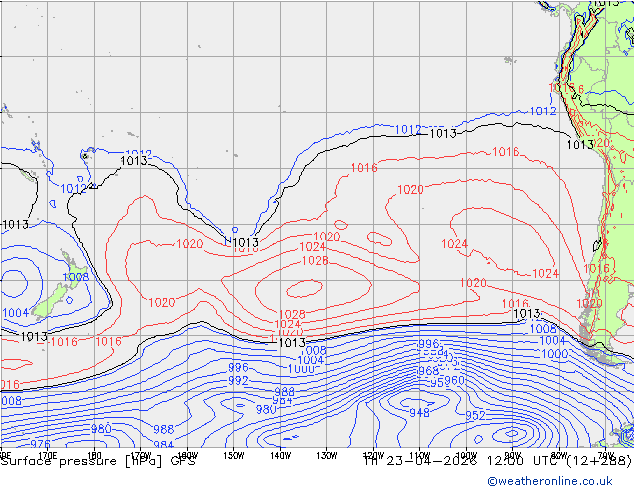Click the 150W longitude axis label

234,456
